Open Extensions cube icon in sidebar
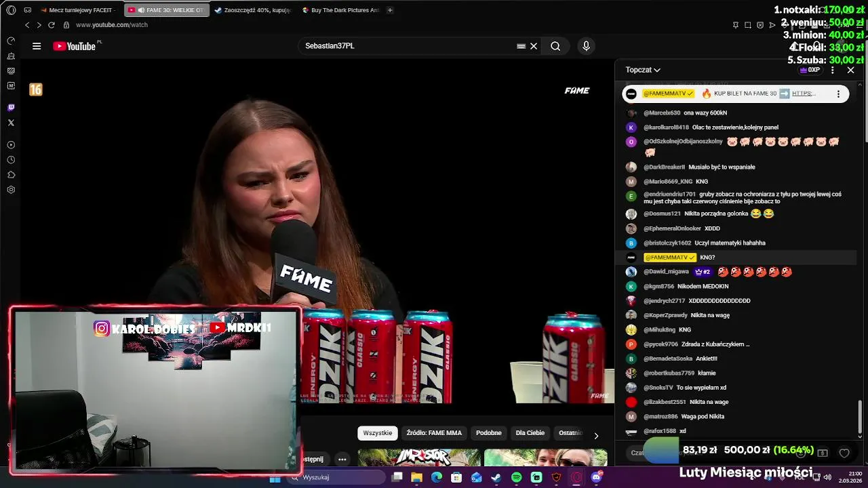The height and width of the screenshot is (488, 868). pyautogui.click(x=11, y=175)
